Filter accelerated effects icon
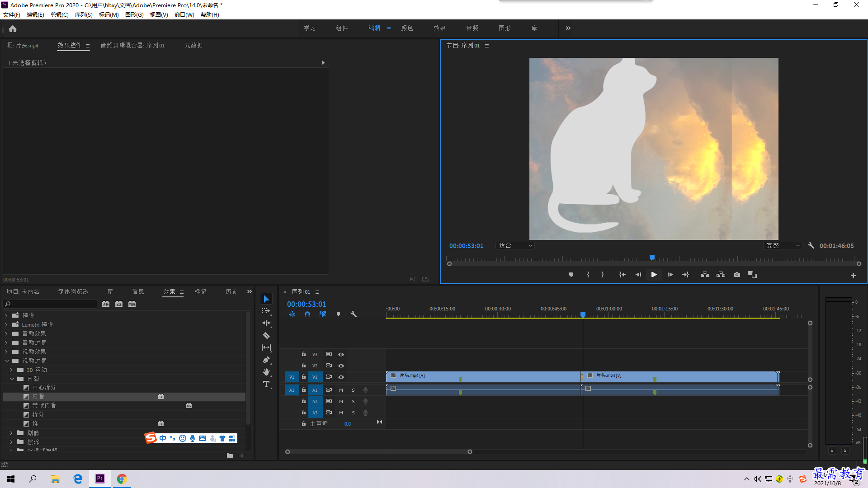The image size is (868, 488). coord(106,304)
